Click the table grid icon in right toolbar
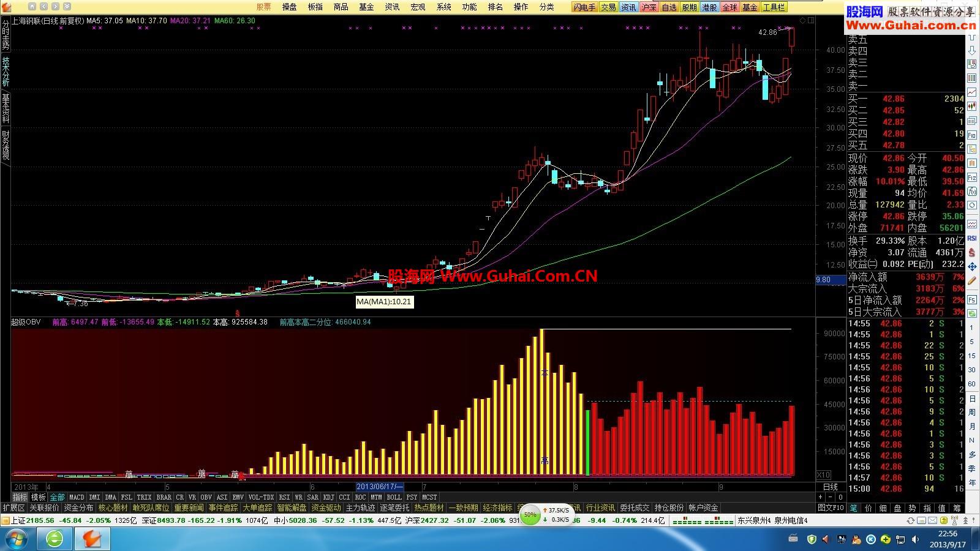Viewport: 980px width, 551px height. point(972,78)
